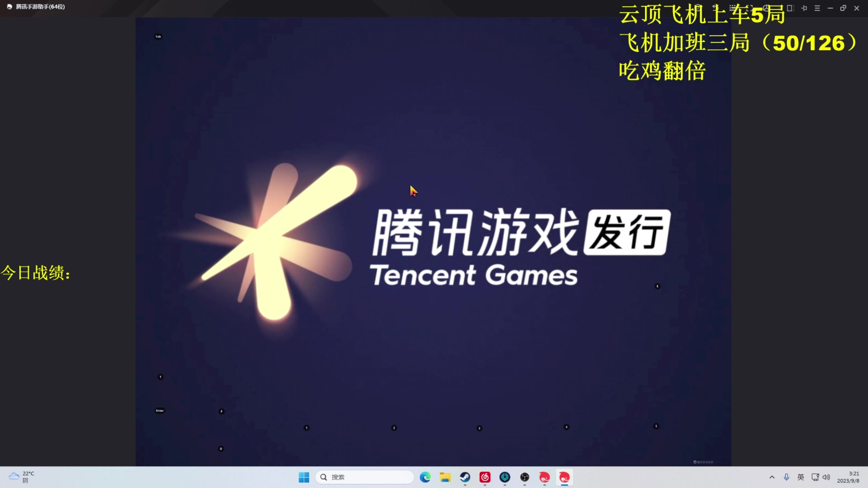The height and width of the screenshot is (488, 868).
Task: Click the Tab key mapping marker
Action: point(158,36)
